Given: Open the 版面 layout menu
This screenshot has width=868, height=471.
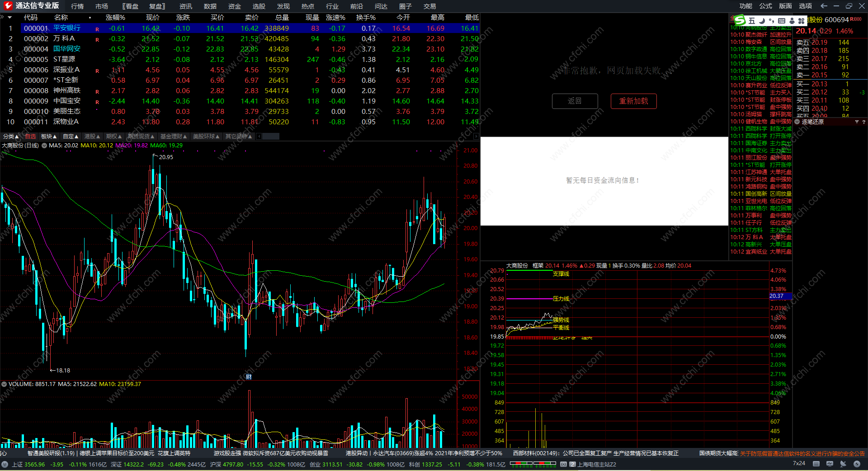Looking at the screenshot, I should point(786,6).
